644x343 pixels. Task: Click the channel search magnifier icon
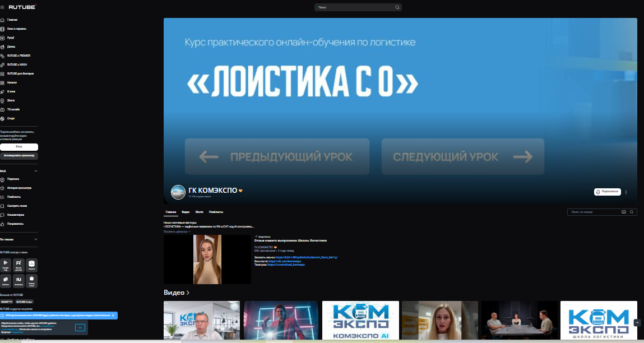[632, 212]
